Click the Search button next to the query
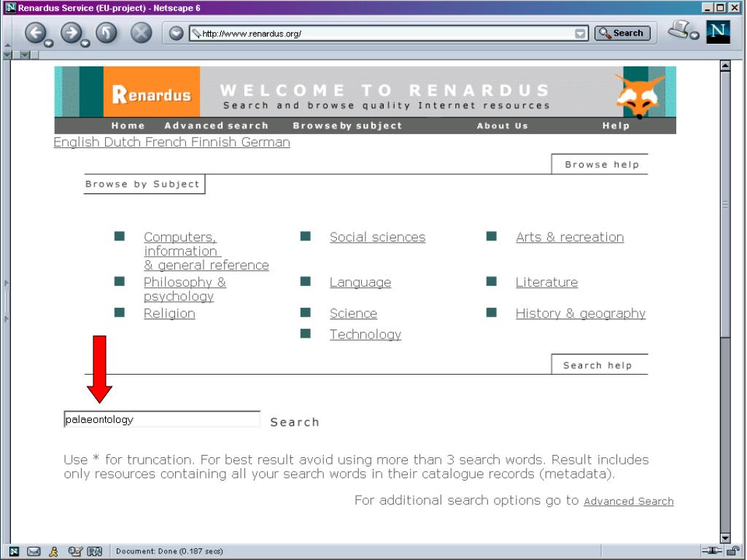Image resolution: width=747 pixels, height=560 pixels. [295, 422]
